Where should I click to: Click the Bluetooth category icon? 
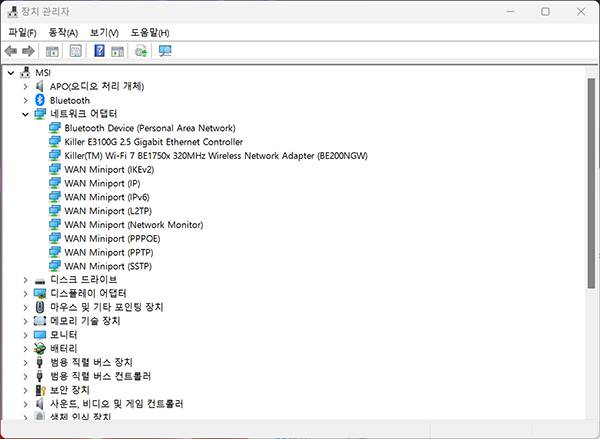40,100
